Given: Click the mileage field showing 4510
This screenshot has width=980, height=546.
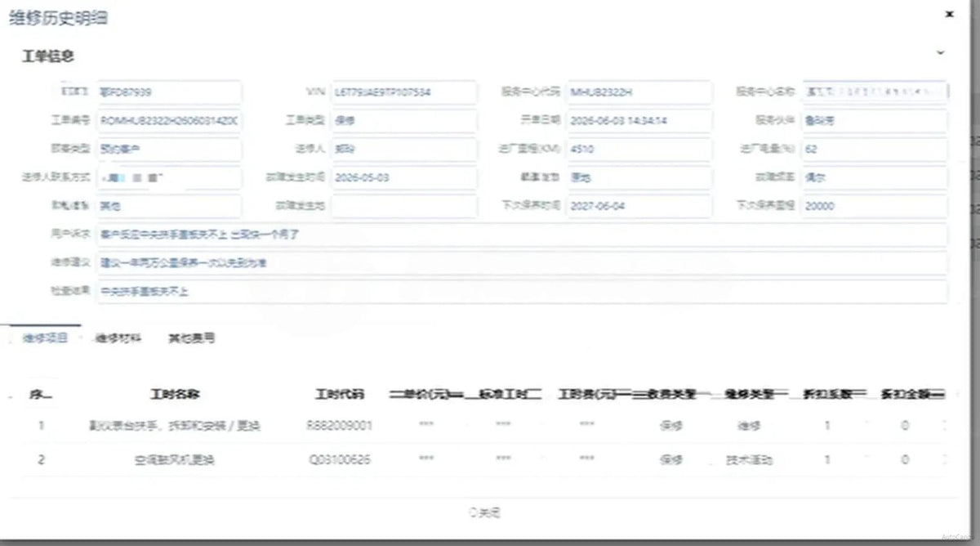Looking at the screenshot, I should [639, 150].
